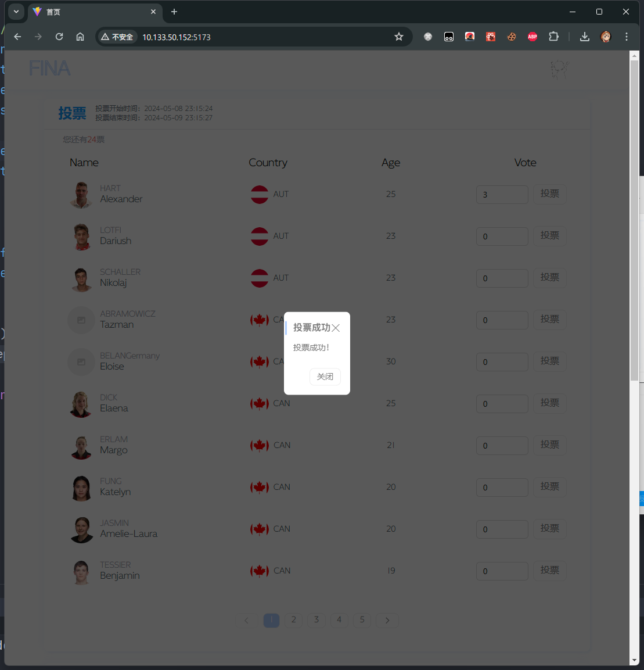Open browser home page icon
644x670 pixels.
coord(80,37)
